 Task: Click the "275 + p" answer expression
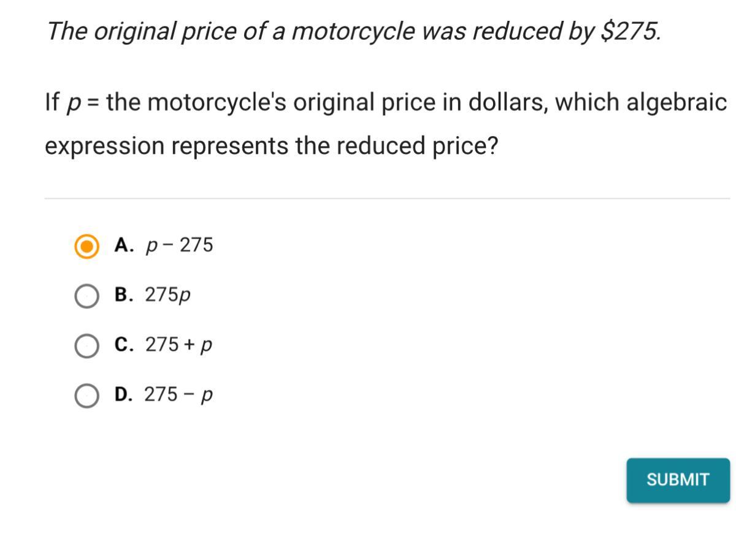(178, 345)
